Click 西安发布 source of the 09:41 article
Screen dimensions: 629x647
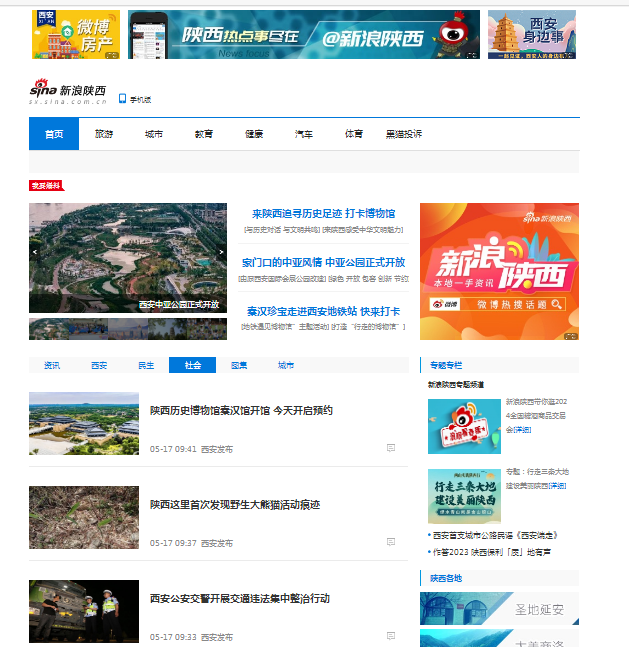click(x=217, y=449)
